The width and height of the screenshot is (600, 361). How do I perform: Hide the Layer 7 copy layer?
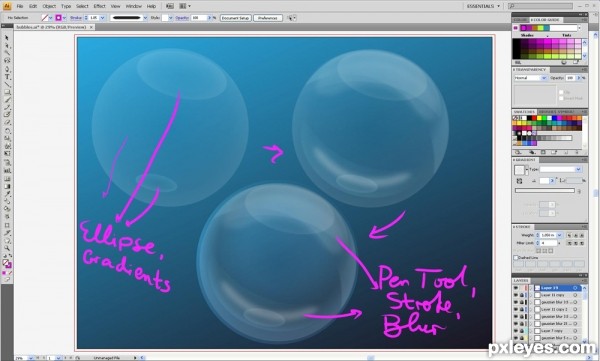click(x=516, y=331)
